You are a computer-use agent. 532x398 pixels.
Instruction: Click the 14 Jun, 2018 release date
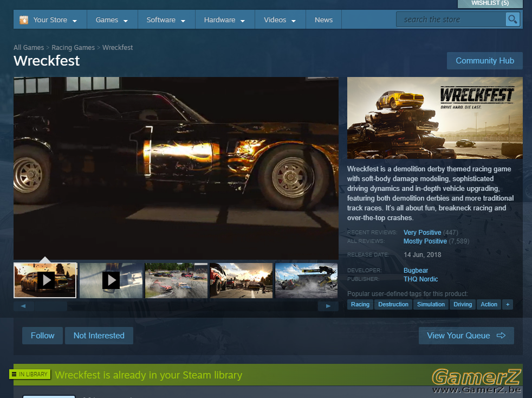423,255
